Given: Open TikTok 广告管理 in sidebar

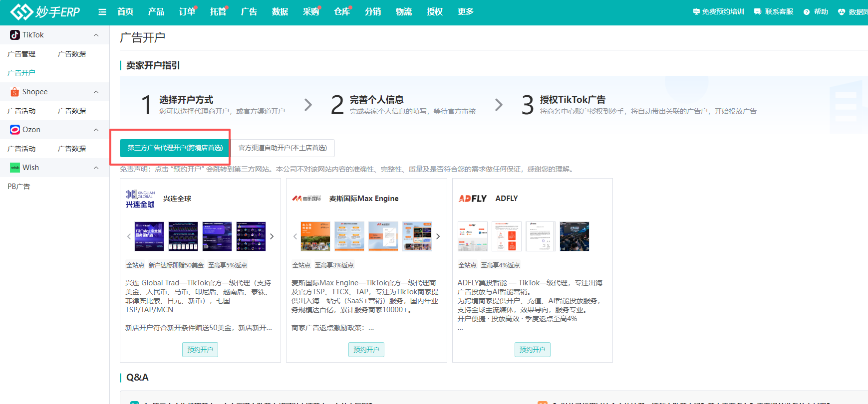Looking at the screenshot, I should click(x=21, y=54).
